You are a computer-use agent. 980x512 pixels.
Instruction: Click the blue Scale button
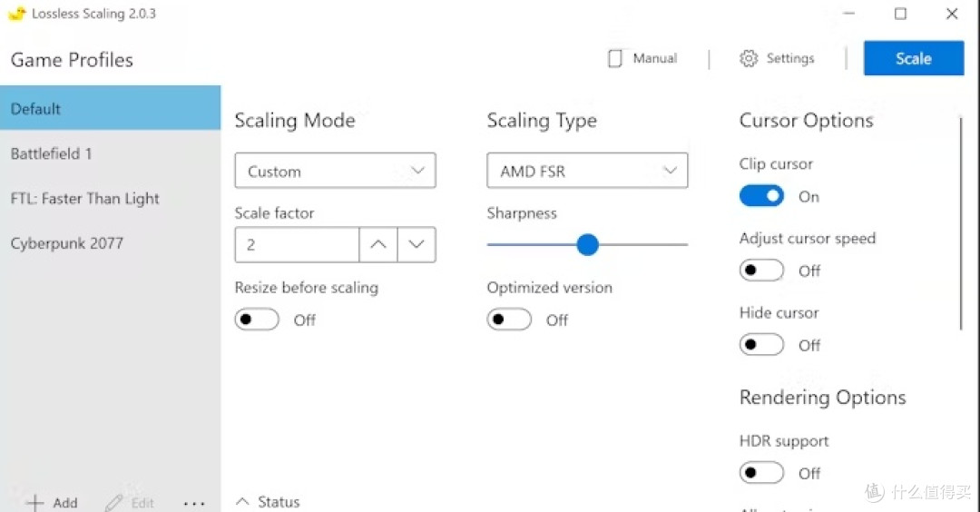pyautogui.click(x=914, y=58)
